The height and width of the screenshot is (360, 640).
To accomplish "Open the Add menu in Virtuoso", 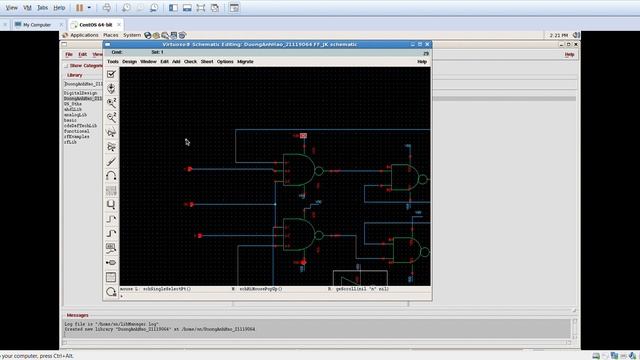I will [x=176, y=62].
